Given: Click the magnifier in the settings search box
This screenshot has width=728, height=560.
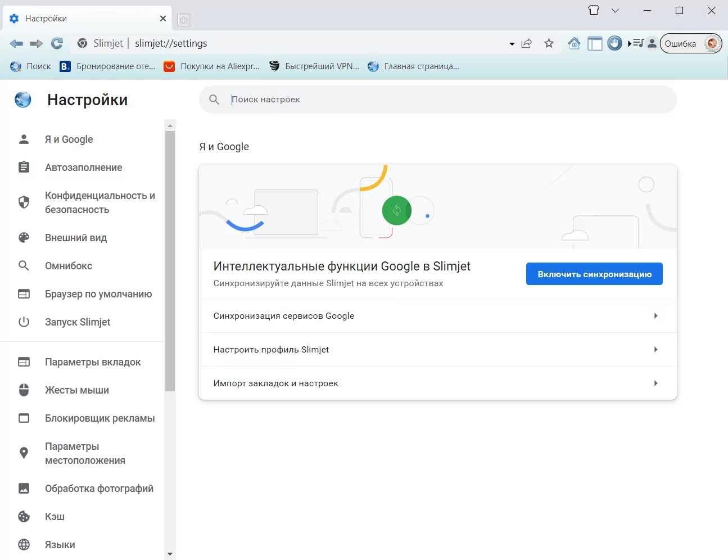Looking at the screenshot, I should point(214,100).
